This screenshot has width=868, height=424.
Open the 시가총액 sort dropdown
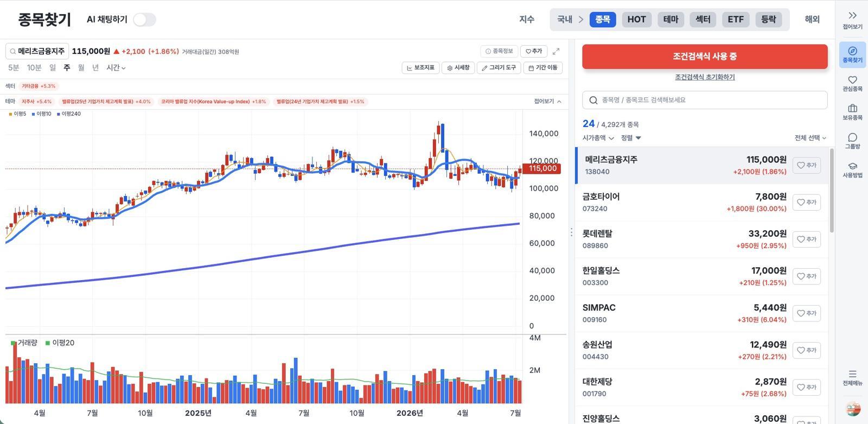coord(598,138)
